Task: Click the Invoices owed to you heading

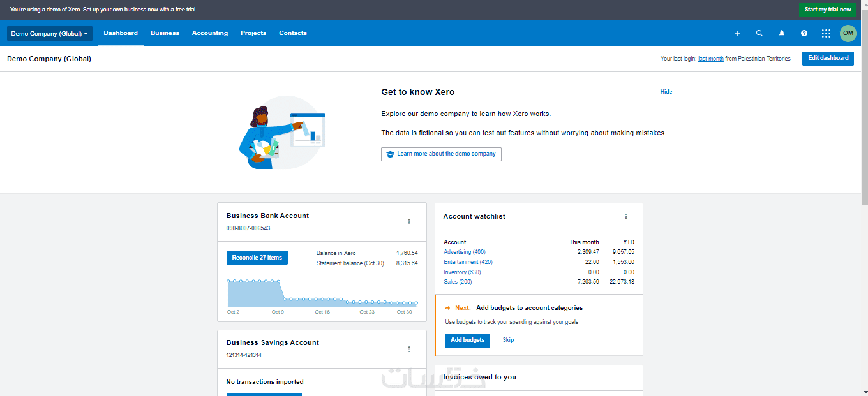Action: (x=479, y=377)
